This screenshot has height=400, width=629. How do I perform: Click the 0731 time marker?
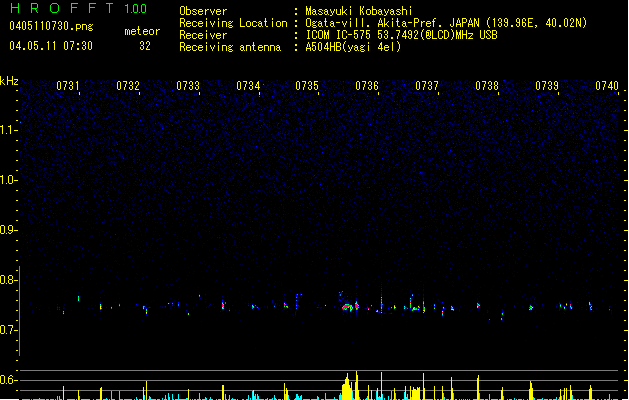coord(67,86)
